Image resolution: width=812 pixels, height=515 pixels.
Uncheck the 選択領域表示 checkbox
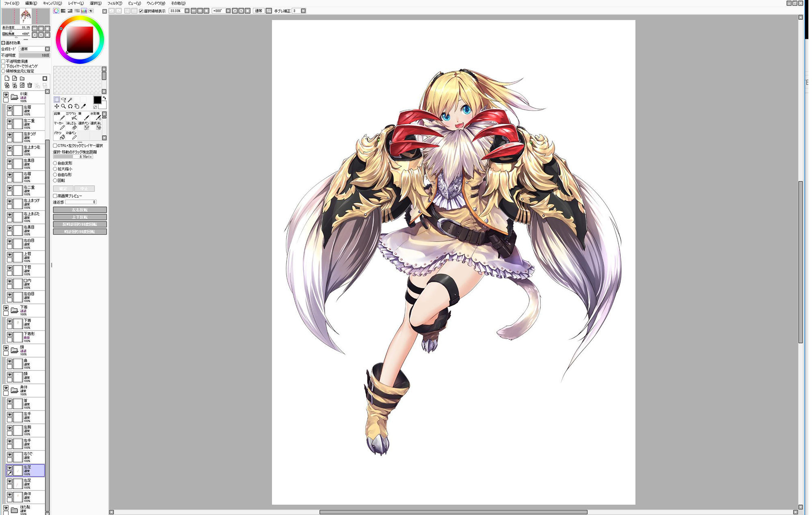coord(141,11)
